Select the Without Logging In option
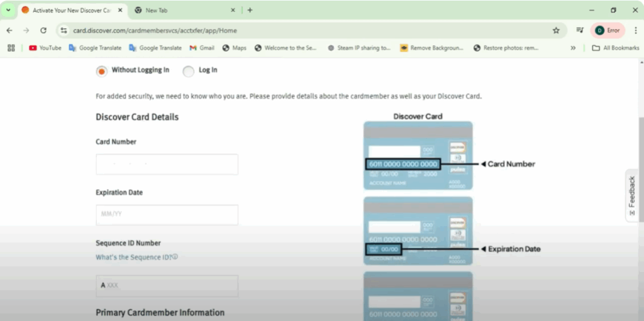This screenshot has width=644, height=321. click(101, 72)
